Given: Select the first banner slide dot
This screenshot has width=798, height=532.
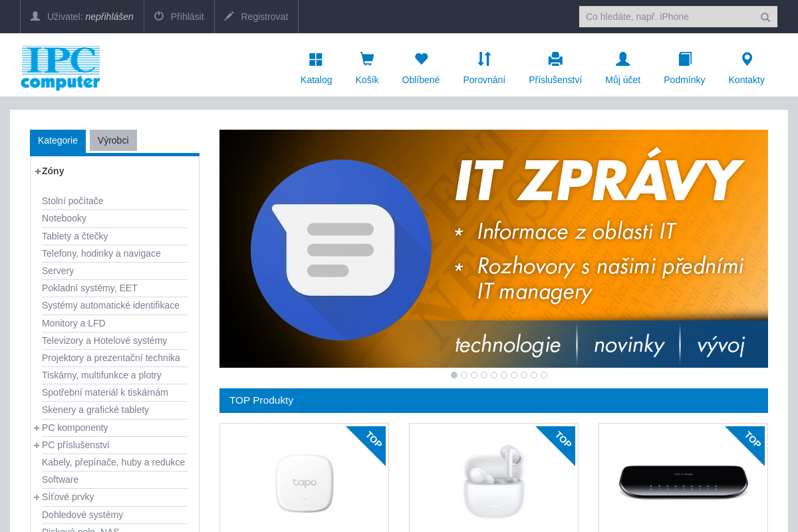Looking at the screenshot, I should (x=454, y=375).
